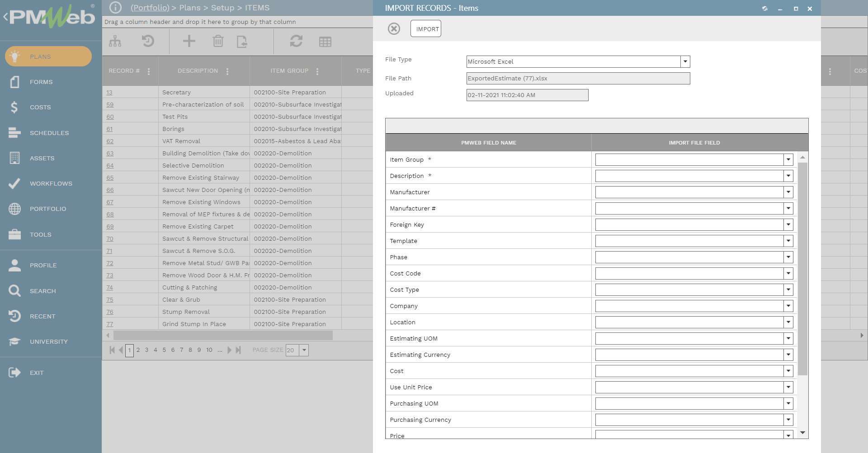Select Tools in the navigation menu
This screenshot has width=868, height=453.
pyautogui.click(x=40, y=234)
